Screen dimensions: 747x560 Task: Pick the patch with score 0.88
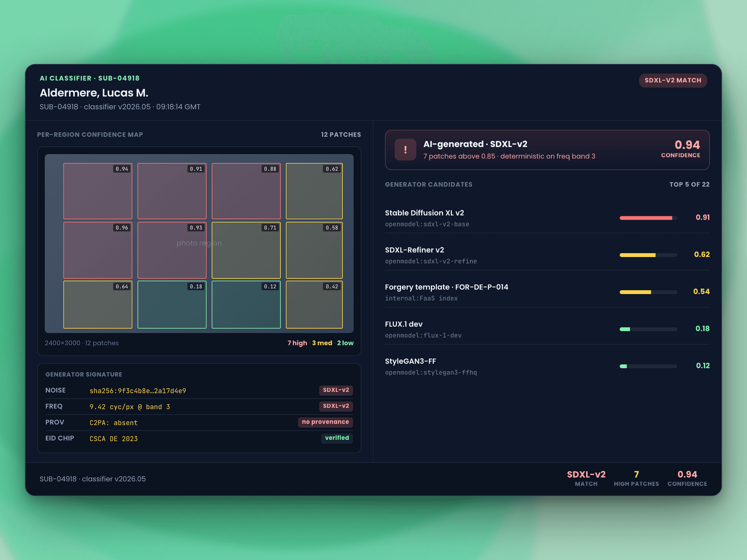(246, 191)
